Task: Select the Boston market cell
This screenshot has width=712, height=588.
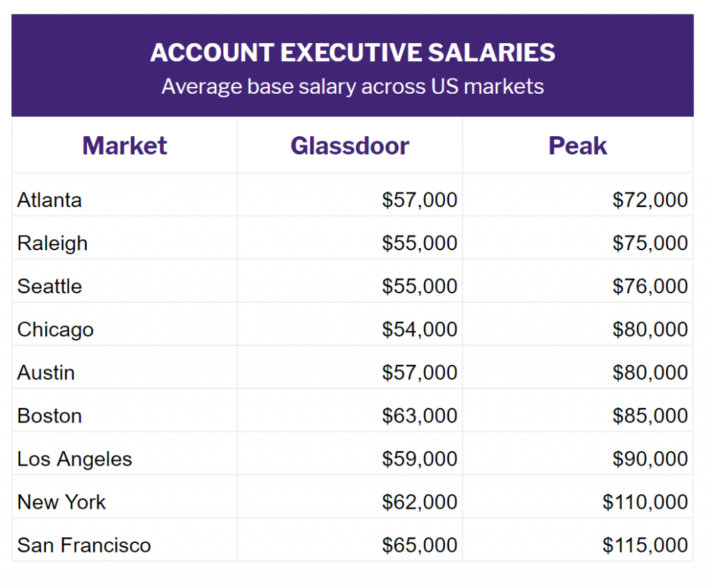Action: tap(49, 416)
